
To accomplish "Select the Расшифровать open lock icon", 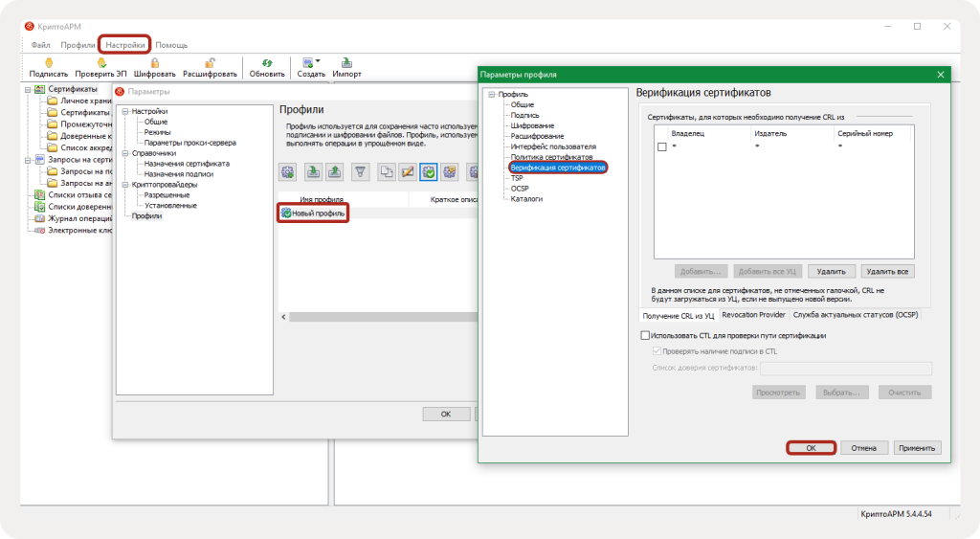I will coord(210,62).
